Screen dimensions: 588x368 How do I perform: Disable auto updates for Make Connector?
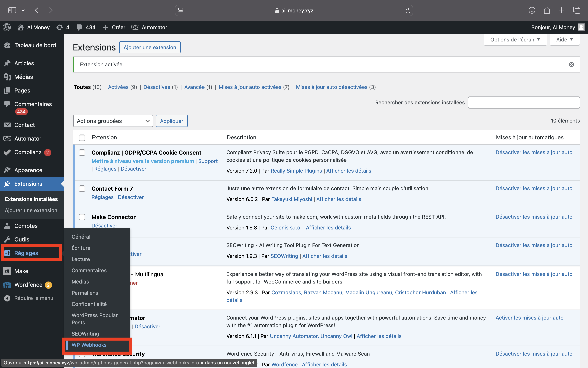[x=534, y=217]
